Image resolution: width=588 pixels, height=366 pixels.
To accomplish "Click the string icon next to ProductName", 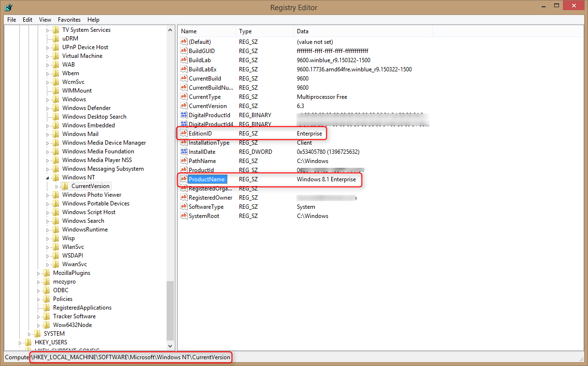I will point(183,179).
